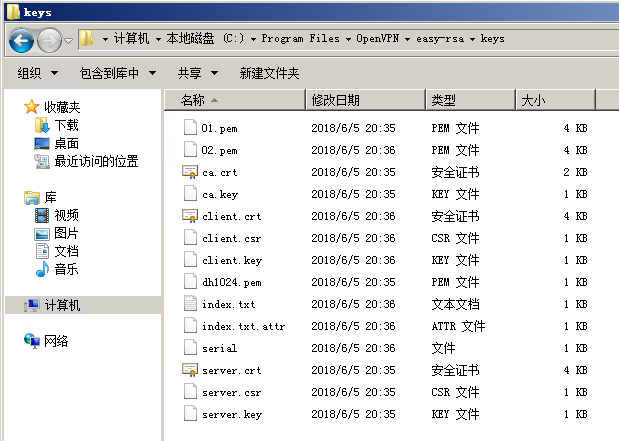Click the file name server.crt

[231, 370]
